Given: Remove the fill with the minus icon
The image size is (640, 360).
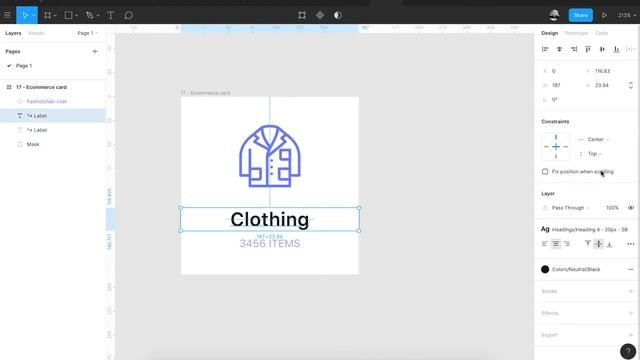Looking at the screenshot, I should coord(631,269).
